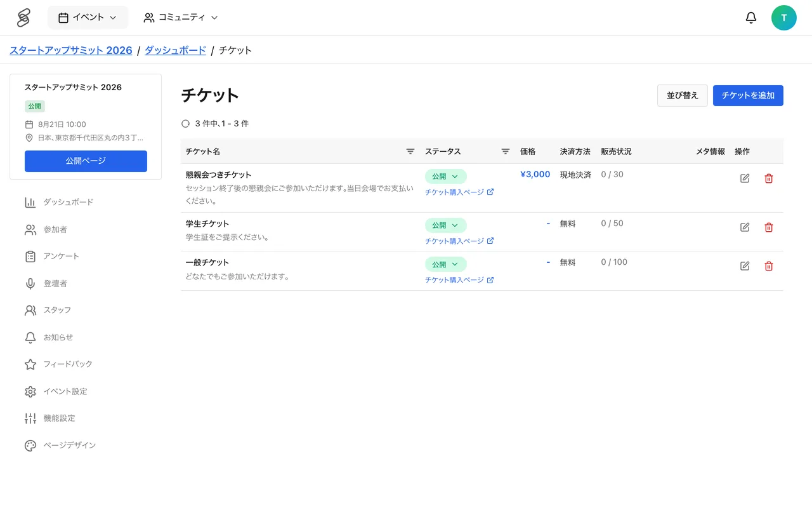The image size is (812, 508).
Task: Click the 決済方法 column header
Action: pyautogui.click(x=575, y=151)
